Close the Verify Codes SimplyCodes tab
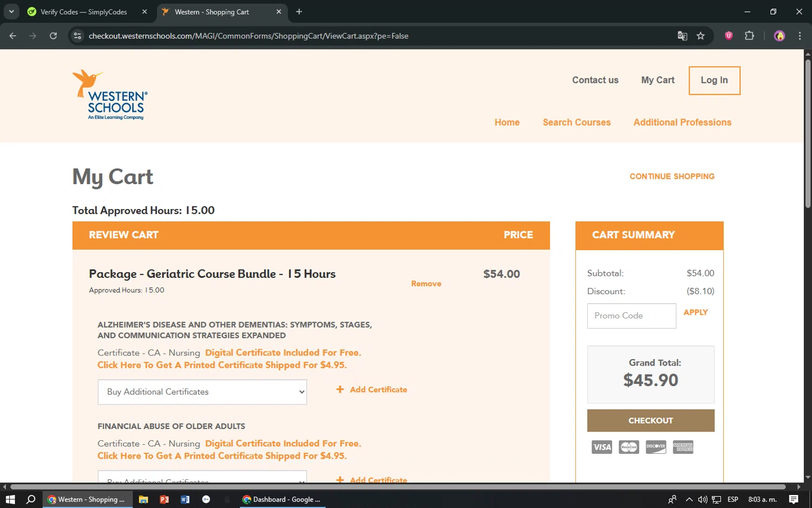This screenshot has height=508, width=812. click(x=145, y=11)
